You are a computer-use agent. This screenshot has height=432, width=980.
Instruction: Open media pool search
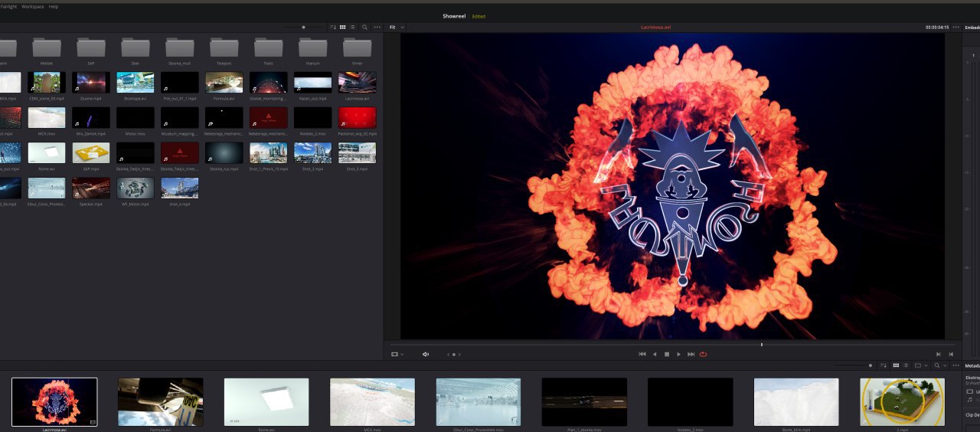(365, 27)
